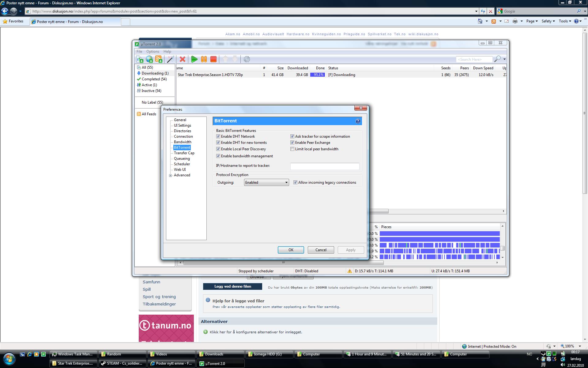The width and height of the screenshot is (588, 368).
Task: Click the Move Up Queue arrow icon
Action: pyautogui.click(x=225, y=59)
